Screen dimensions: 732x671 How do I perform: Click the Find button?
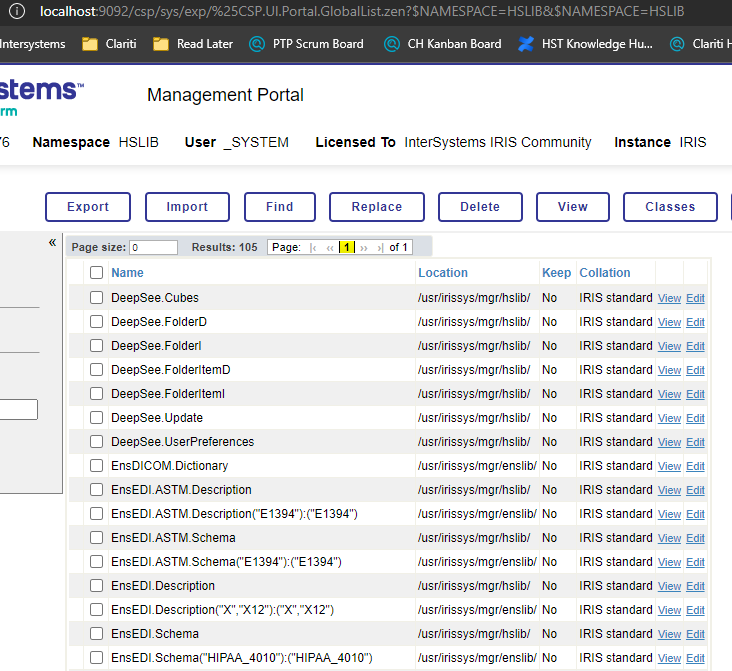(x=280, y=207)
